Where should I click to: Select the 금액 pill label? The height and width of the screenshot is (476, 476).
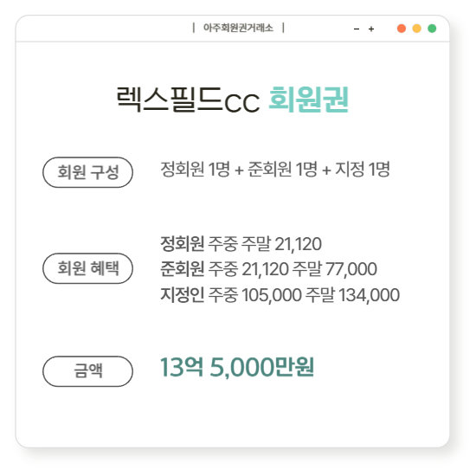[87, 371]
